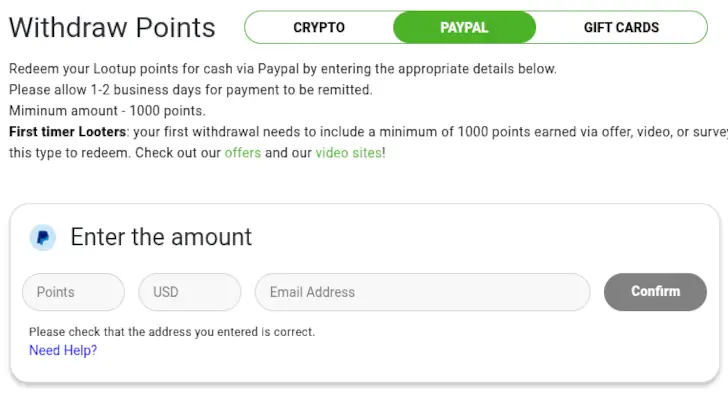The image size is (728, 401).
Task: Click the Points input field
Action: [73, 292]
